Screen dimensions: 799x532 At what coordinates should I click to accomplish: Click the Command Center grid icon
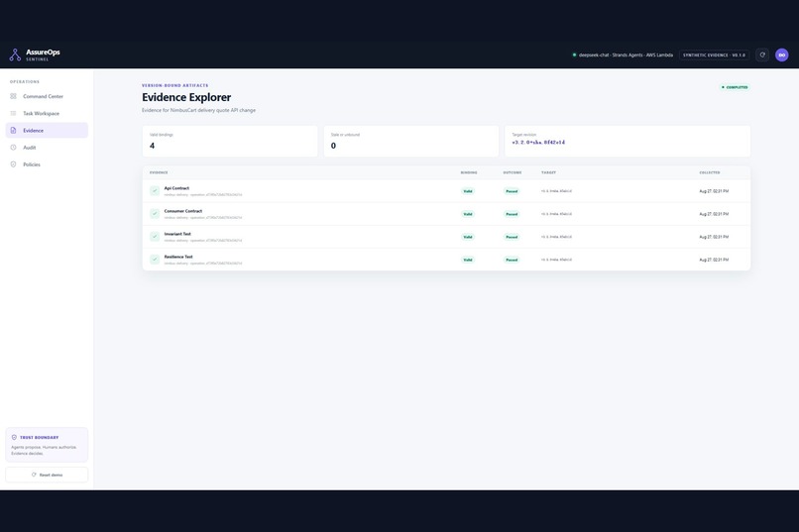[x=13, y=96]
